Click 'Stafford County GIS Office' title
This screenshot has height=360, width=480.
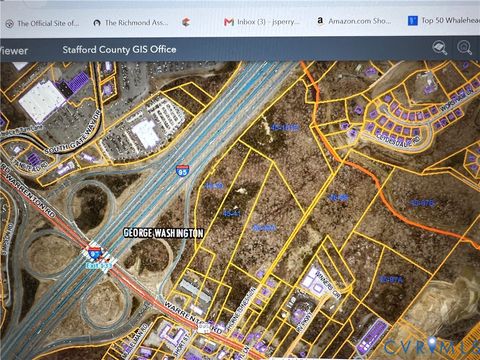point(119,50)
